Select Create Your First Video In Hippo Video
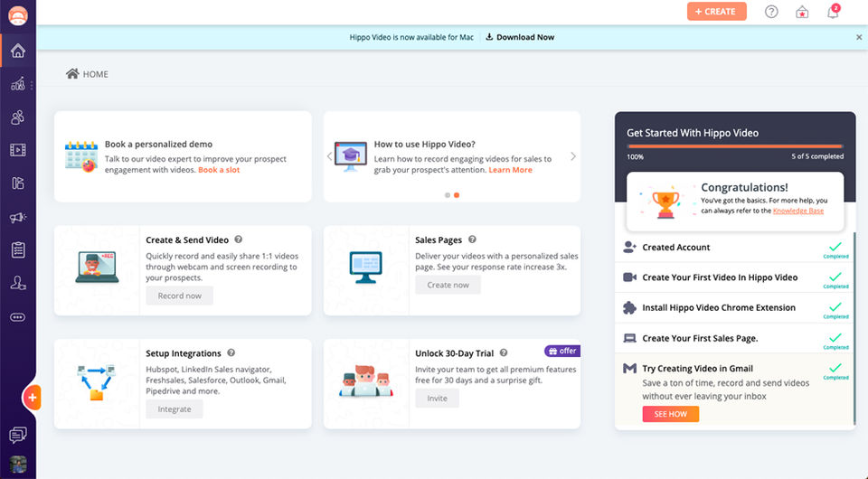 click(x=734, y=277)
